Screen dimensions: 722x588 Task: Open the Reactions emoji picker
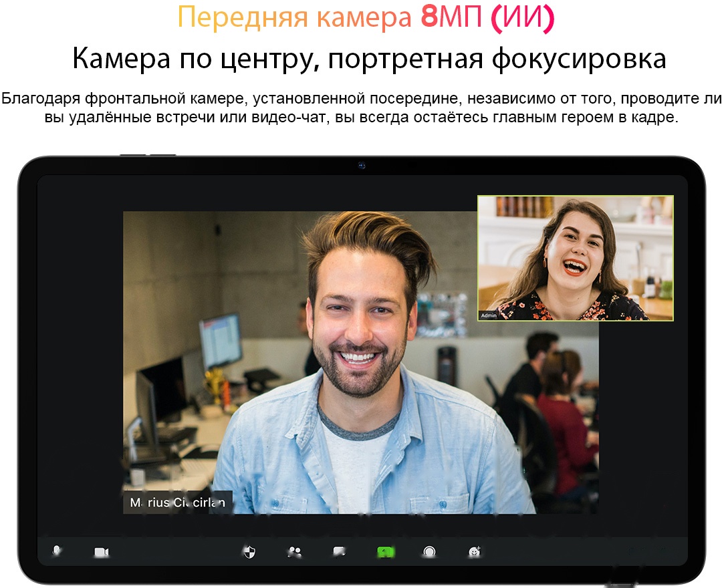tap(473, 551)
